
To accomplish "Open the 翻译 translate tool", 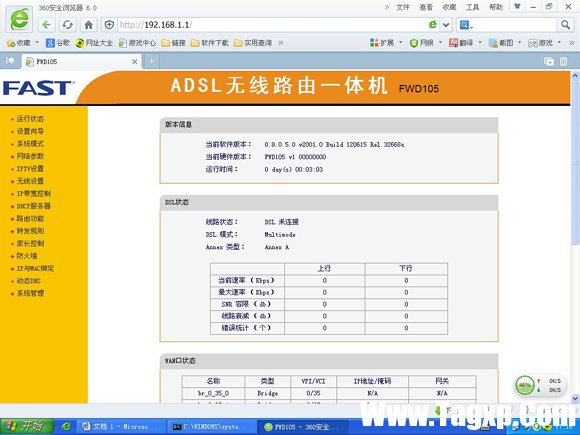I will [x=461, y=43].
